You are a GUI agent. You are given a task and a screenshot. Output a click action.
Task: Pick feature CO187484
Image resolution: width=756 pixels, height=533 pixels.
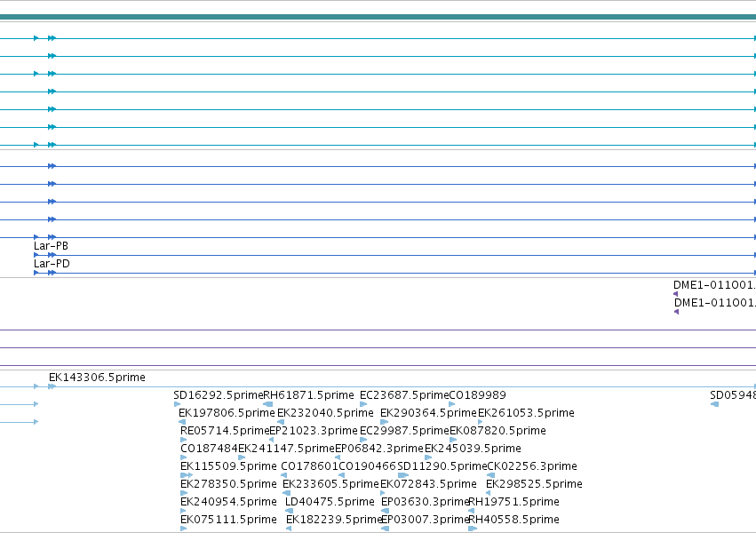click(210, 449)
